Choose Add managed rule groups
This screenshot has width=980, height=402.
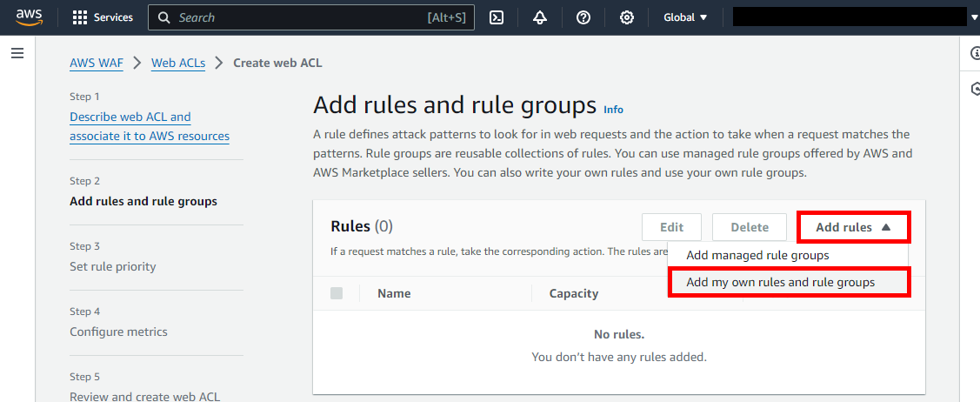[x=757, y=256]
